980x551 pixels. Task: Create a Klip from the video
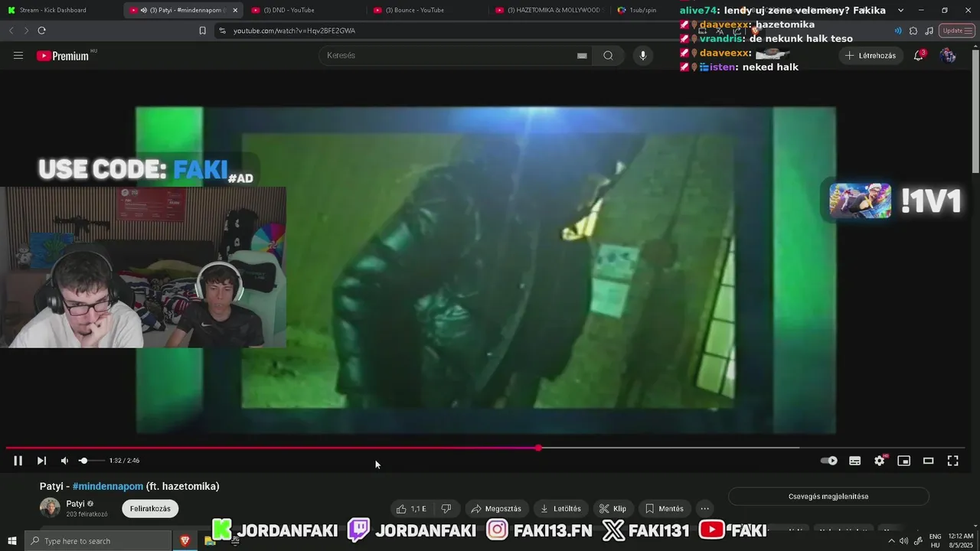613,508
